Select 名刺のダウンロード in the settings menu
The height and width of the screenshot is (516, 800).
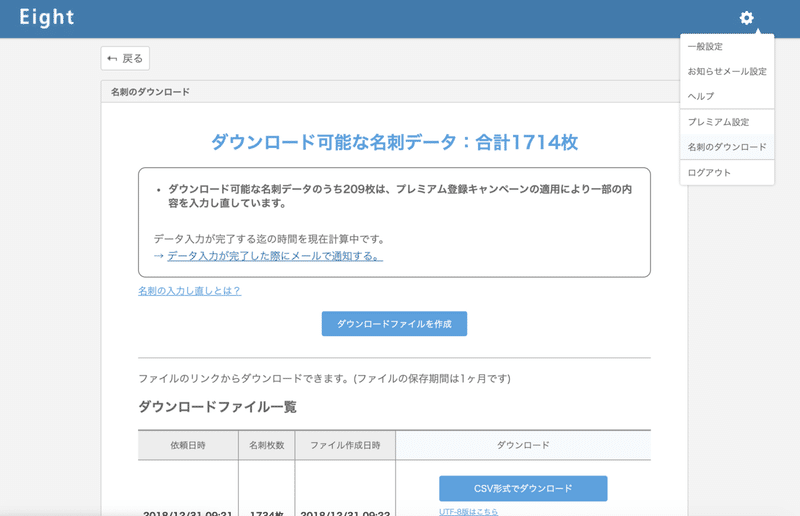(x=727, y=147)
